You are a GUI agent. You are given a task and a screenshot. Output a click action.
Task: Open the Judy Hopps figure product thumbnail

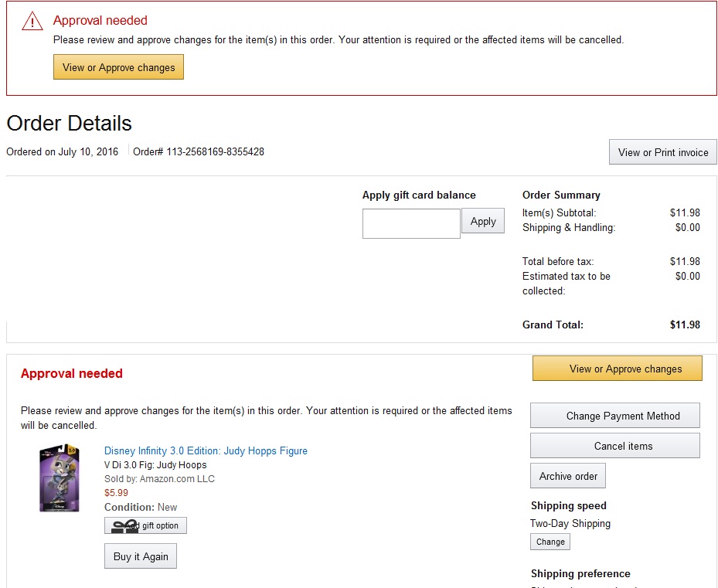tap(59, 478)
